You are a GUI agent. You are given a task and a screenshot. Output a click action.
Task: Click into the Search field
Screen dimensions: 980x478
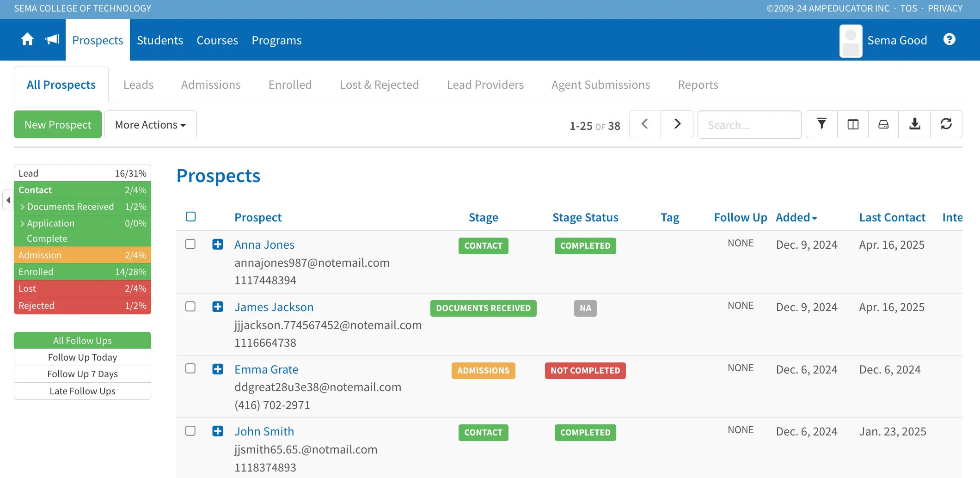(x=749, y=124)
